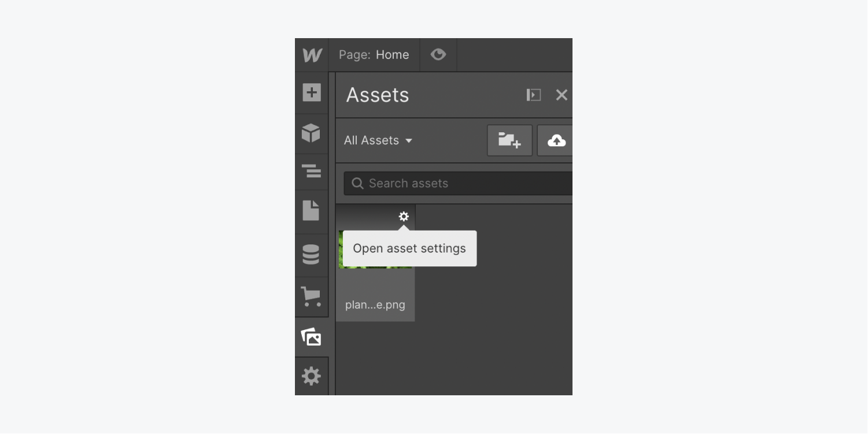Create a new asset folder
868x434 pixels.
point(509,140)
